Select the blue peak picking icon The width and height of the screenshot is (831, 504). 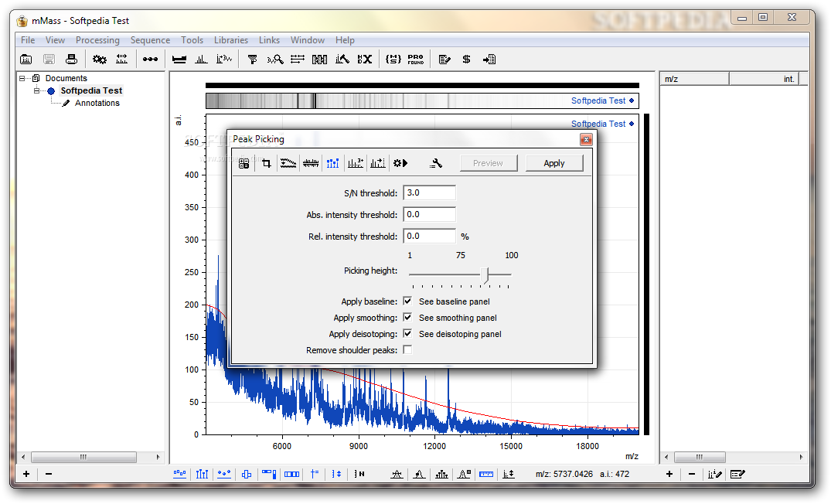pos(333,163)
